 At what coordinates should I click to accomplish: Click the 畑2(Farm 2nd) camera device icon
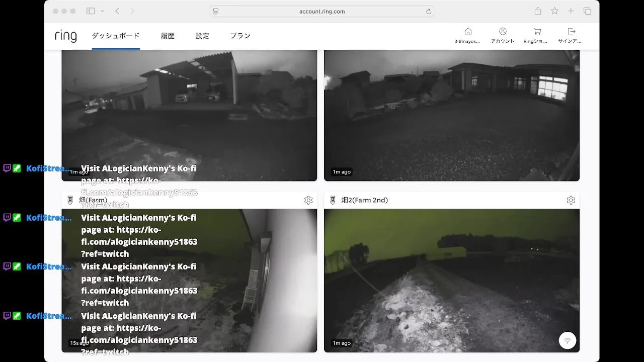pyautogui.click(x=333, y=200)
